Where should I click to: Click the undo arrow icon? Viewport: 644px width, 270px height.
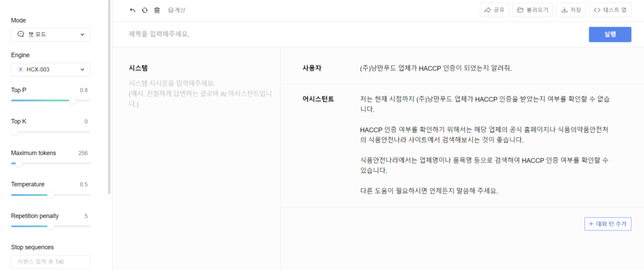[x=132, y=10]
